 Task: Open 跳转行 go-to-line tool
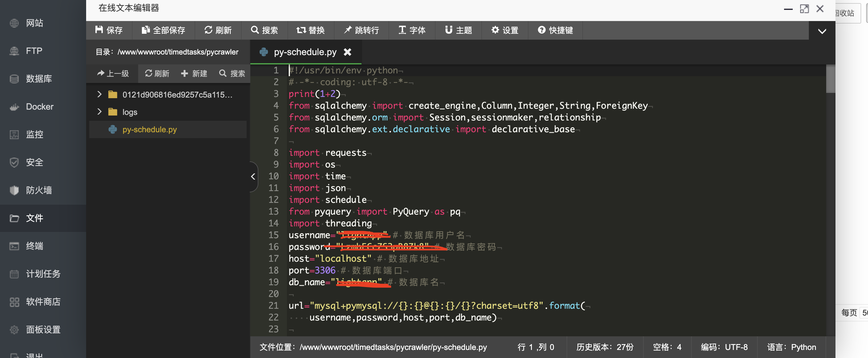click(361, 30)
